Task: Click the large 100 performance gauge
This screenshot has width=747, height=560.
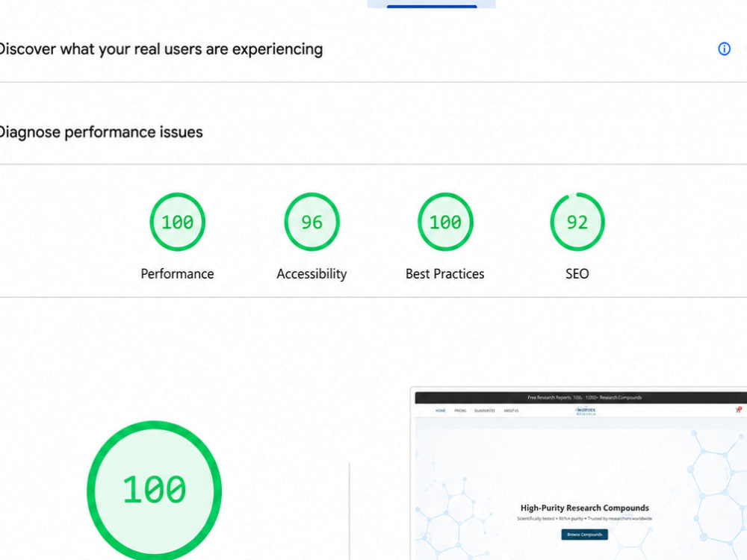Action: pyautogui.click(x=154, y=491)
